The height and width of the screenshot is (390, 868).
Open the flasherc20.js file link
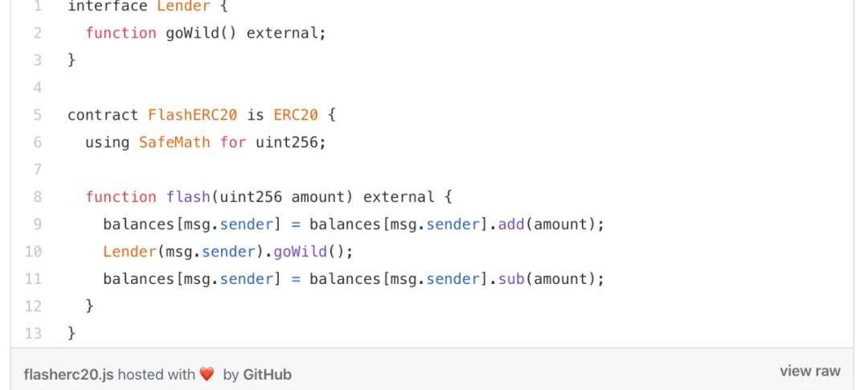tap(68, 374)
